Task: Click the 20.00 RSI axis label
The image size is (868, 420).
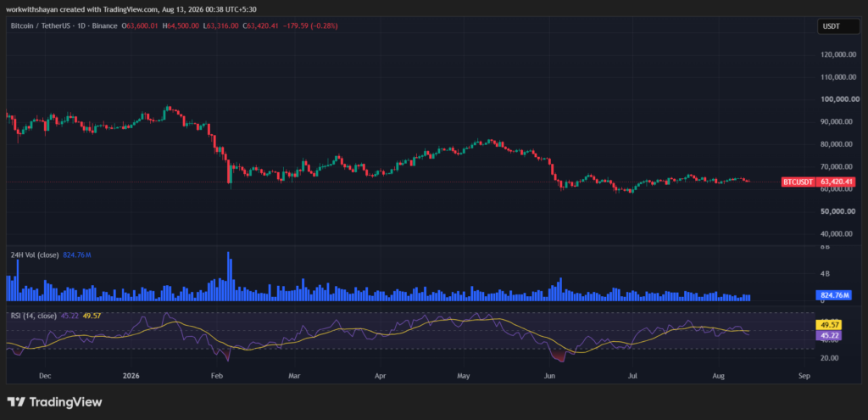Action: [x=829, y=358]
